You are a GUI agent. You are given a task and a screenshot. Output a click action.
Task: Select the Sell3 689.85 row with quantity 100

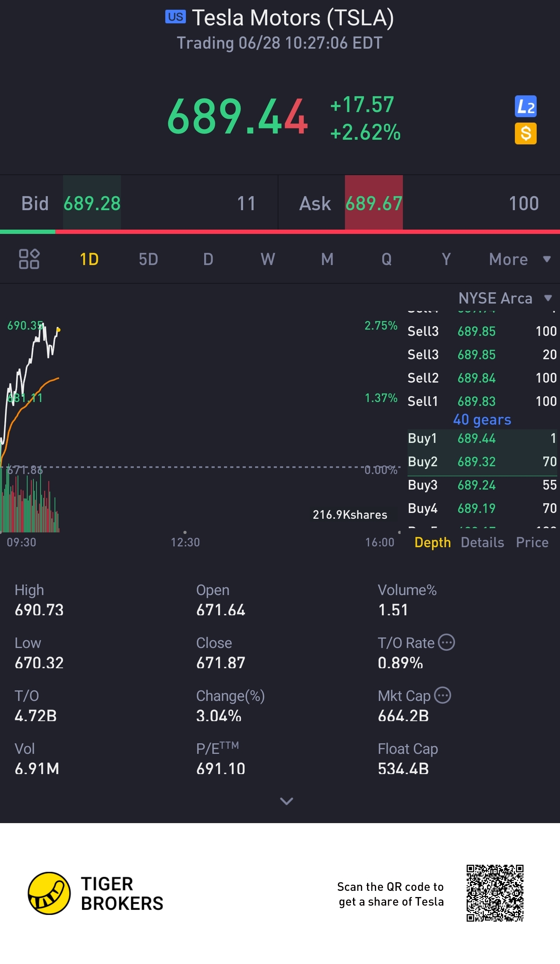click(482, 331)
